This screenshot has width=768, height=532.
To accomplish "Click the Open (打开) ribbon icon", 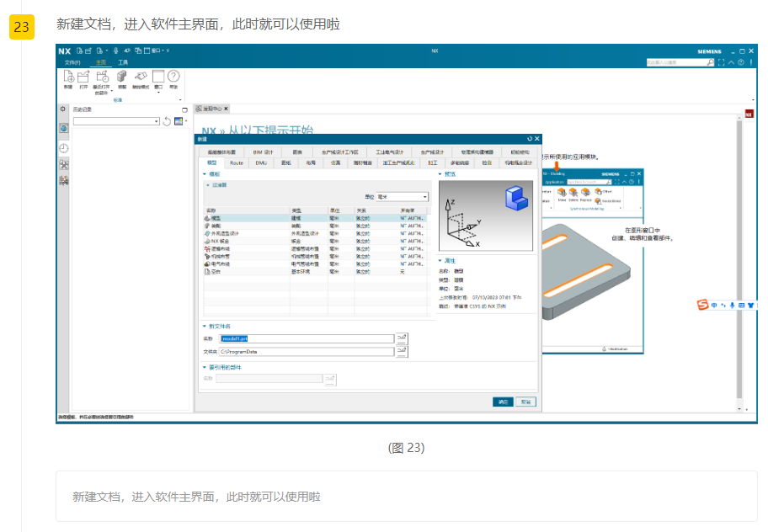I will coord(83,77).
